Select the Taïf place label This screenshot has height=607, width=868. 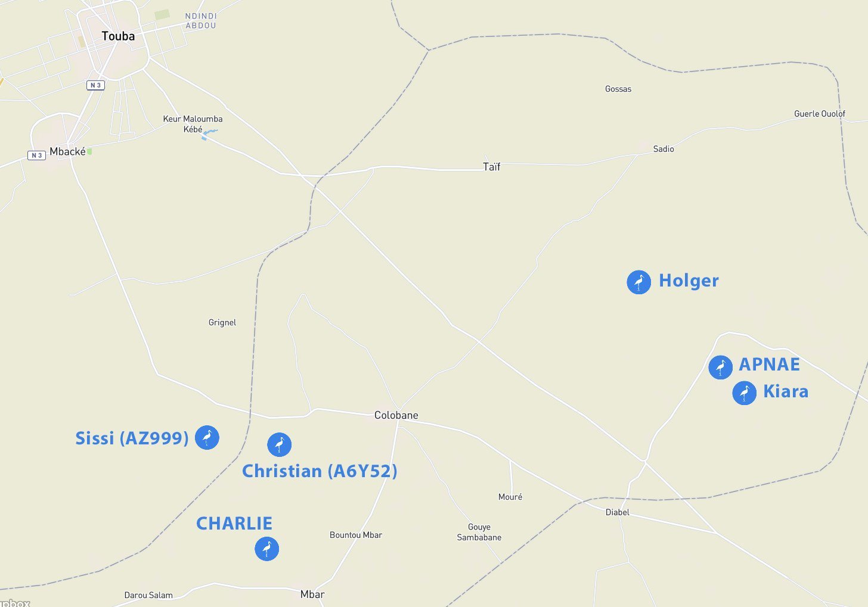(x=492, y=167)
